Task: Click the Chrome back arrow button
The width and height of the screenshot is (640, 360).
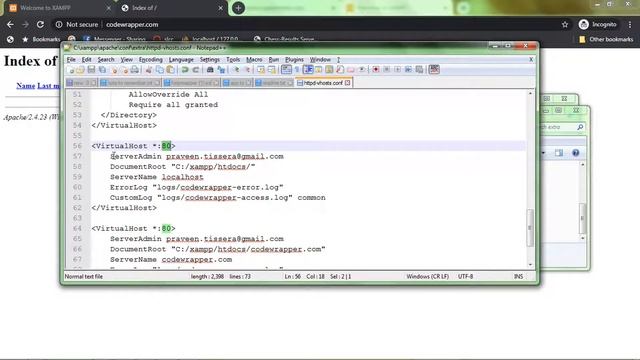Action: click(10, 24)
